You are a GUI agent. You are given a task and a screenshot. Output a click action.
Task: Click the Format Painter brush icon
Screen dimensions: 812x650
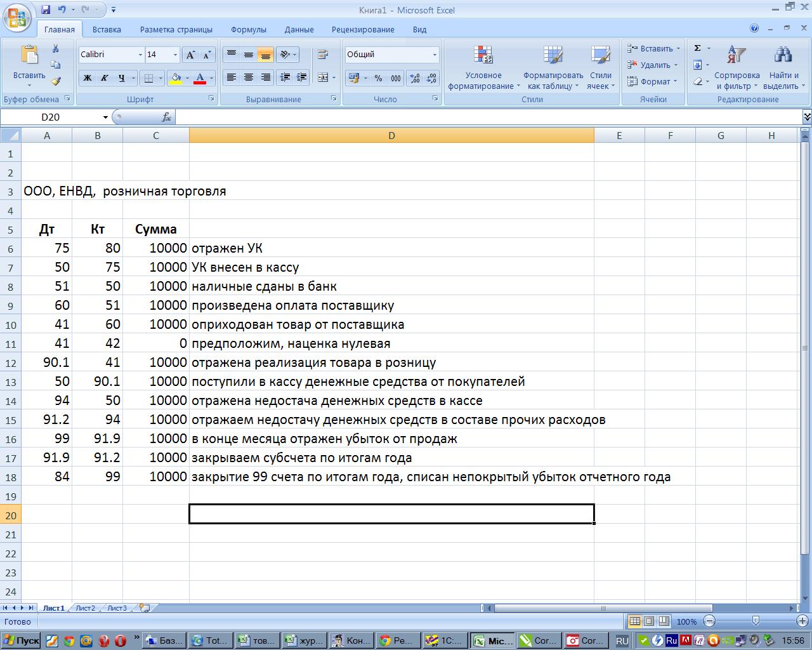coord(56,81)
